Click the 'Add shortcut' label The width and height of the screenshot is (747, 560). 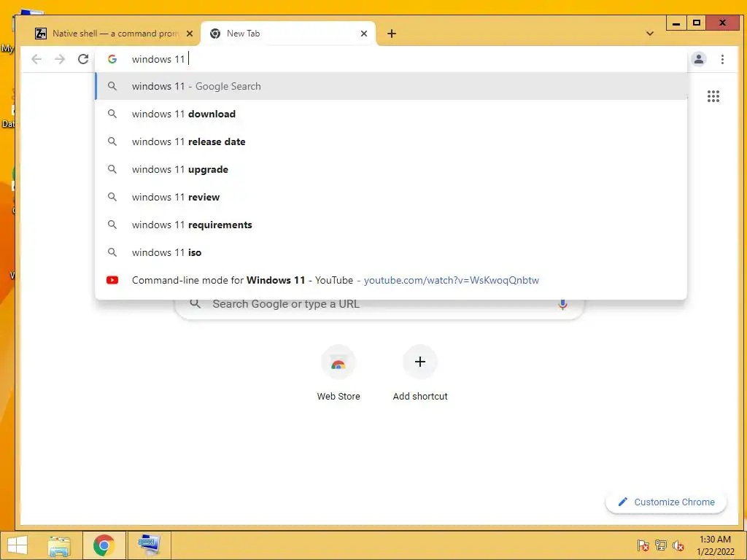[419, 396]
